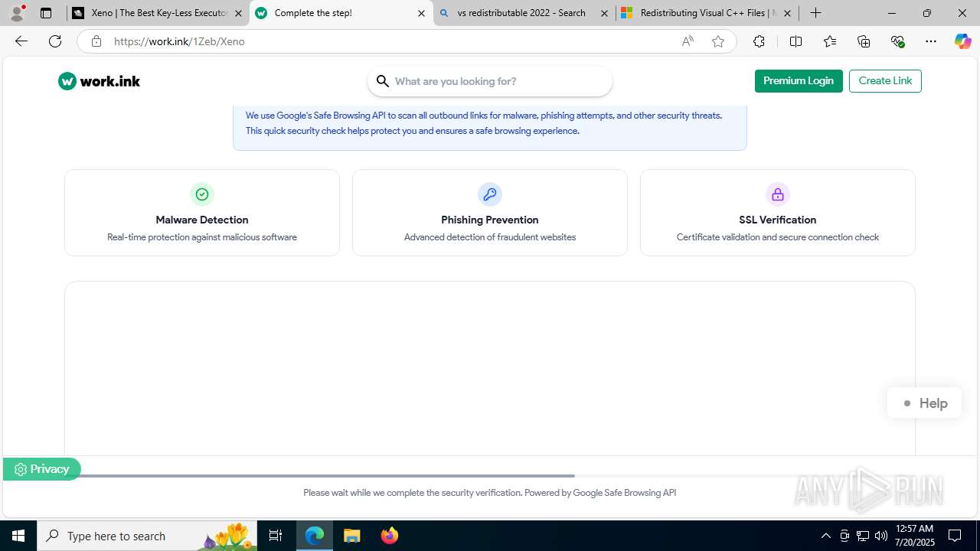Click the Windows taskbar search box

pyautogui.click(x=147, y=536)
